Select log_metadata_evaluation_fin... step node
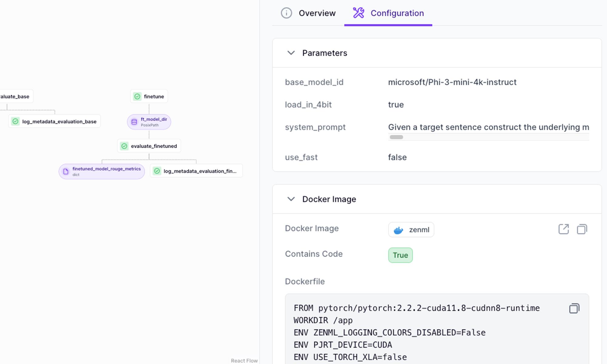 click(x=196, y=171)
